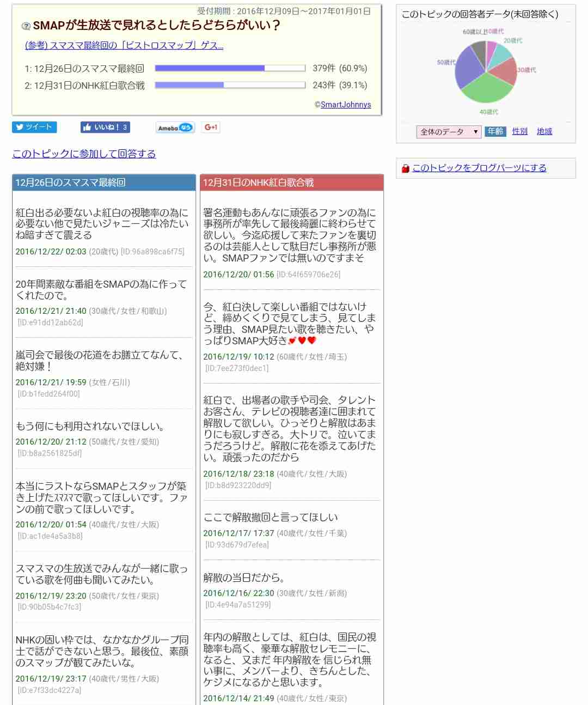Click the option 1 スマスマ最終回 result bar
Viewport: 588px width, 705px height.
tap(230, 68)
